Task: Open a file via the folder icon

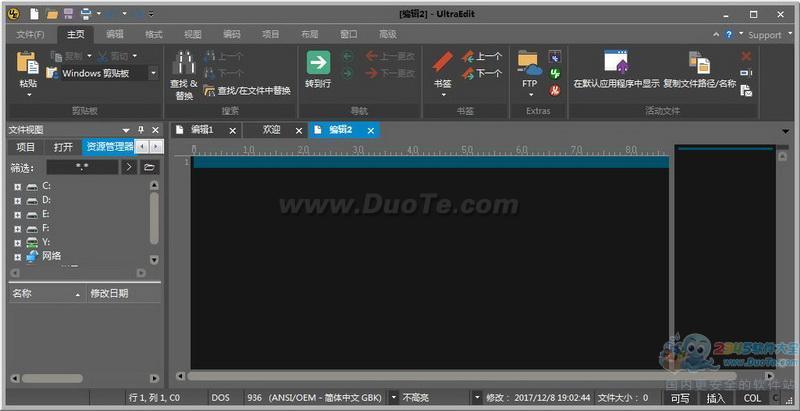Action: coord(52,14)
